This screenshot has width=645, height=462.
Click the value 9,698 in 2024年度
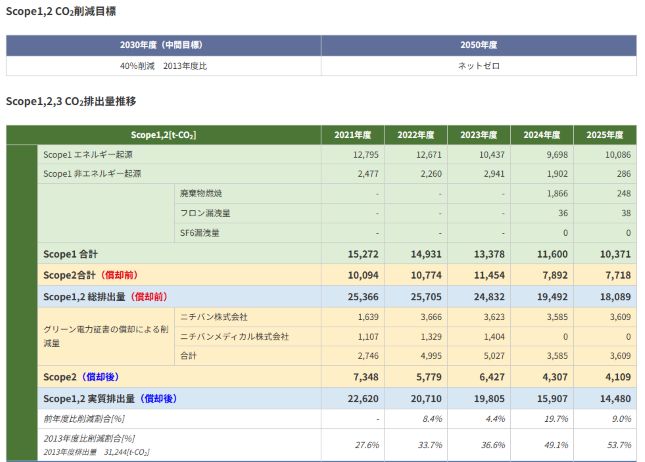point(557,155)
